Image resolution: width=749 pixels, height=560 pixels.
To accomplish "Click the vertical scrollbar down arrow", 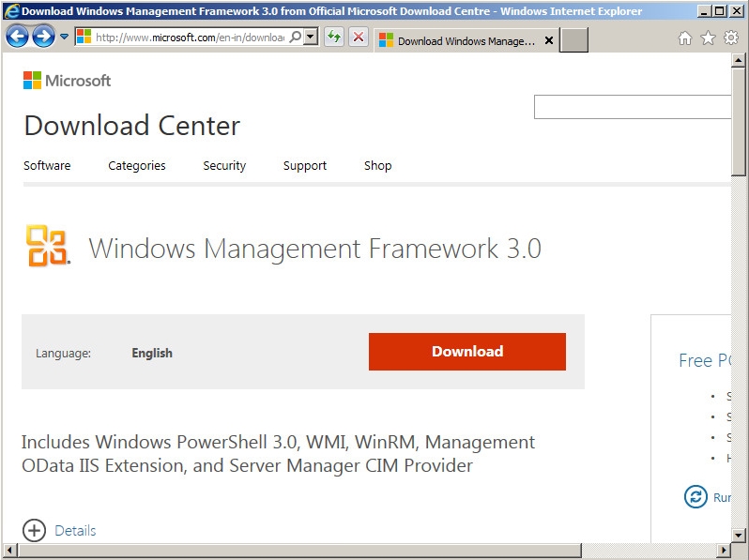I will (x=738, y=536).
